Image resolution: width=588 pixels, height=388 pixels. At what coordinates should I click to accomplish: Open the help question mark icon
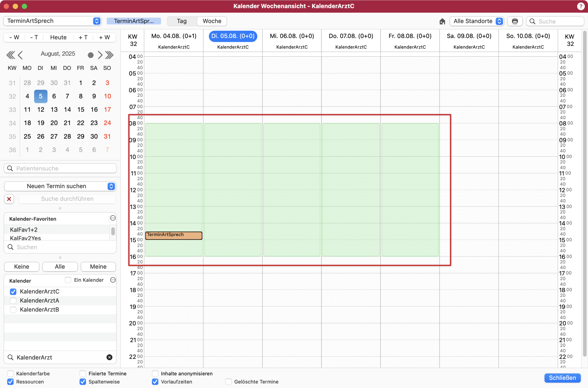click(x=581, y=6)
